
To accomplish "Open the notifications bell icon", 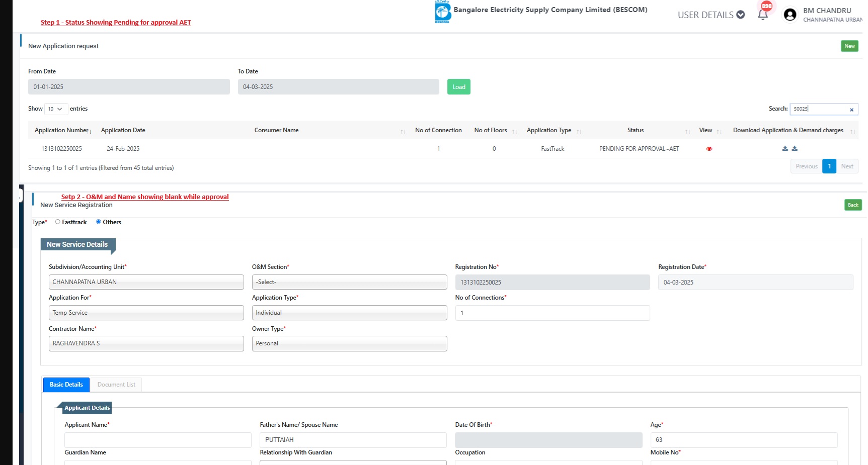I will click(763, 14).
